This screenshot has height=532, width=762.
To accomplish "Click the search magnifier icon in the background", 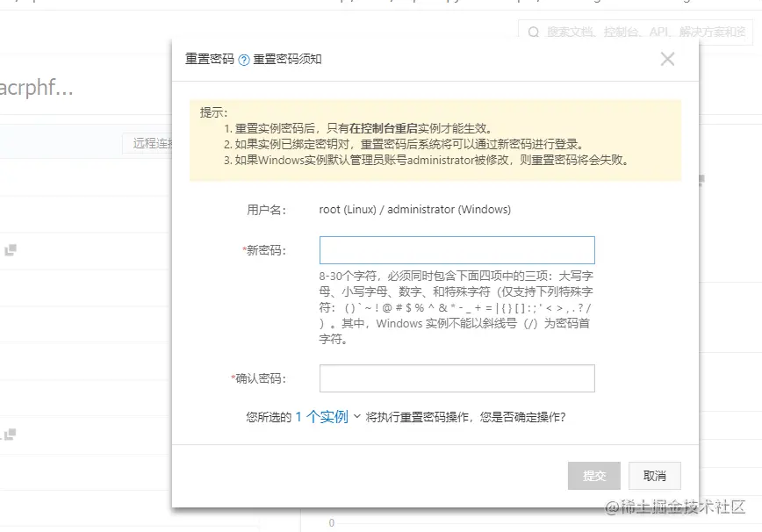I will point(534,32).
